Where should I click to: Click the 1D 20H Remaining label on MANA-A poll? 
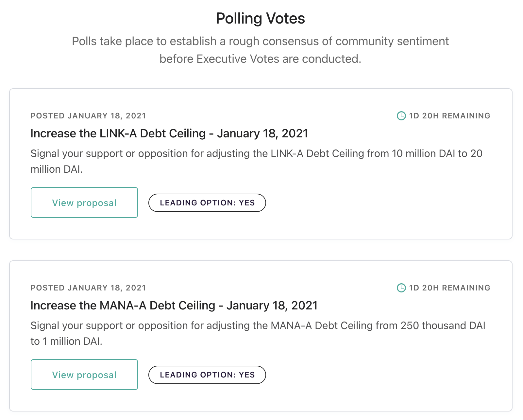coord(449,288)
